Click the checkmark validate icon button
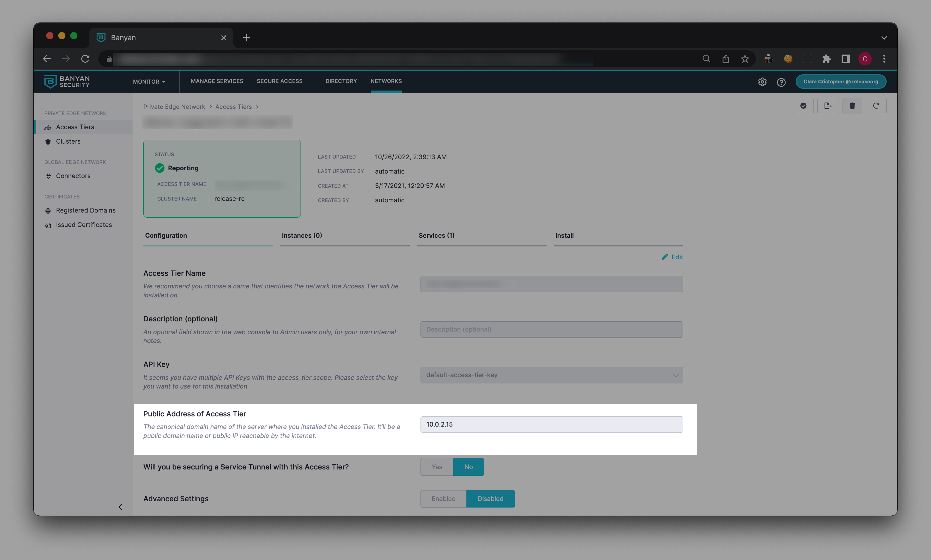The width and height of the screenshot is (931, 560). (804, 106)
